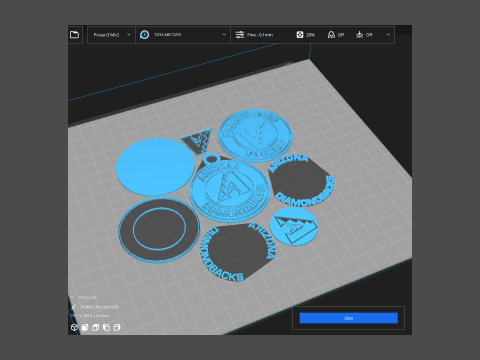Expand the material and nozzle selector chevron
This screenshot has width=480, height=360.
(x=224, y=35)
